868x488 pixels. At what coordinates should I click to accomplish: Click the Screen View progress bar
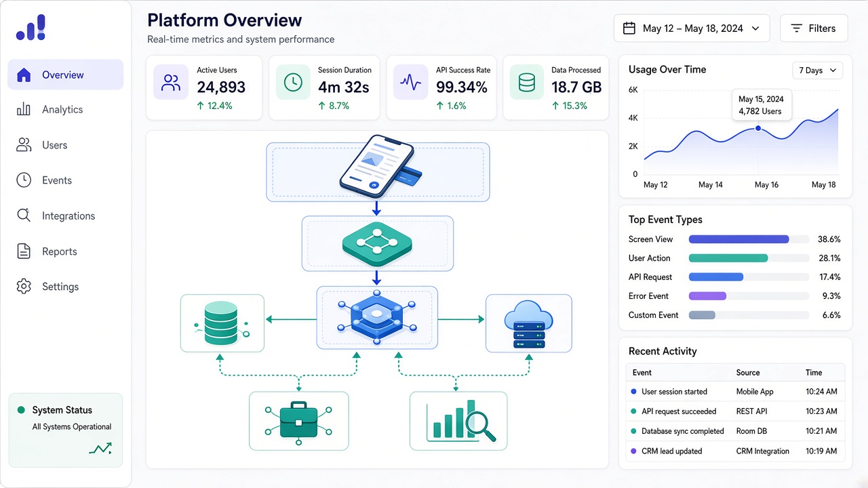(x=738, y=239)
